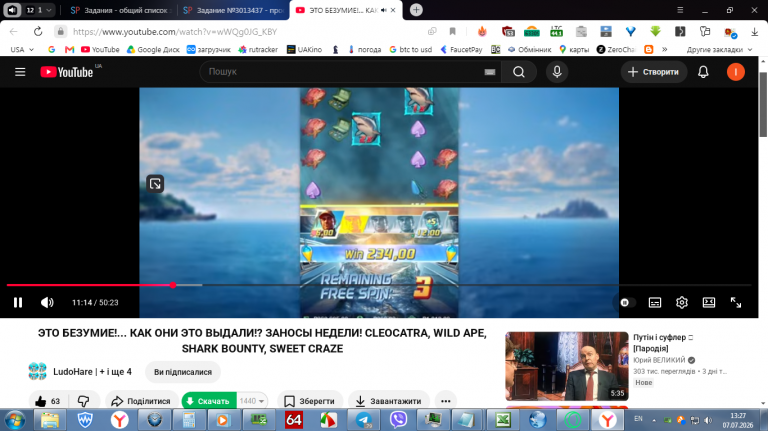Like the video (63 likes)
768x431 pixels.
48,401
